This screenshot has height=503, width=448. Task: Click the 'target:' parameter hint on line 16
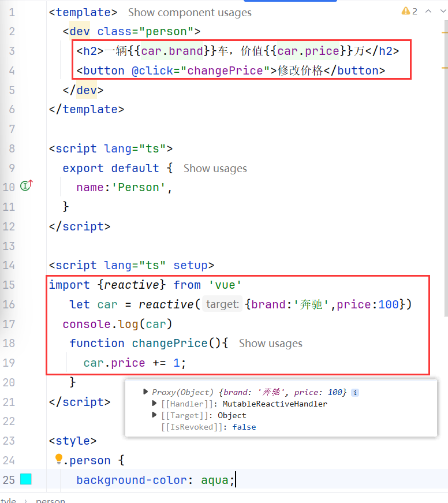point(222,304)
